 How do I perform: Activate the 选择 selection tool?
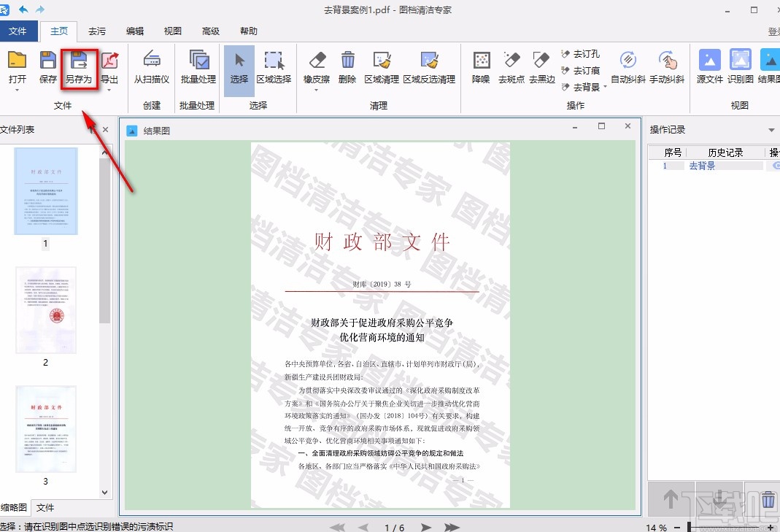pos(239,69)
